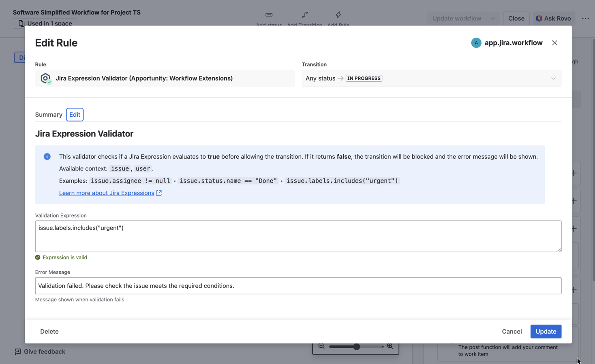The height and width of the screenshot is (364, 595).
Task: Click the Add Rule lightning icon
Action: pos(338,15)
